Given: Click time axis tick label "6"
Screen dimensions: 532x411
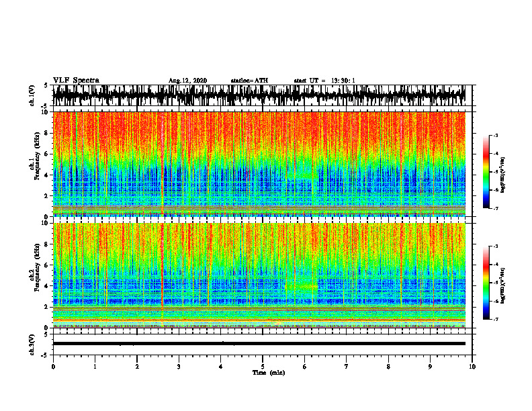Looking at the screenshot, I should click(x=305, y=367).
